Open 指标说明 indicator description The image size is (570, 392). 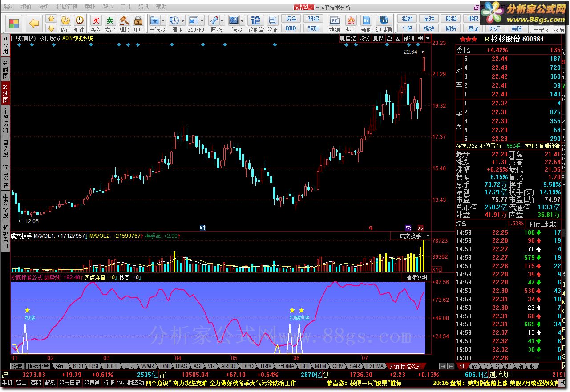(416, 277)
